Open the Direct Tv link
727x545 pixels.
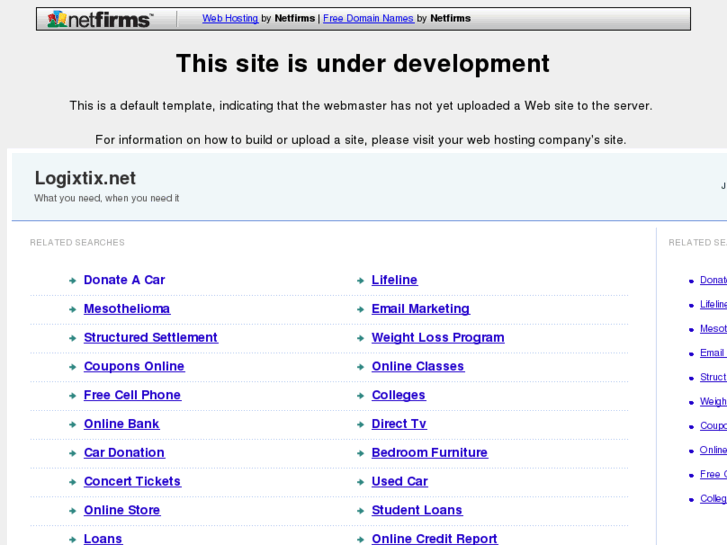[399, 423]
